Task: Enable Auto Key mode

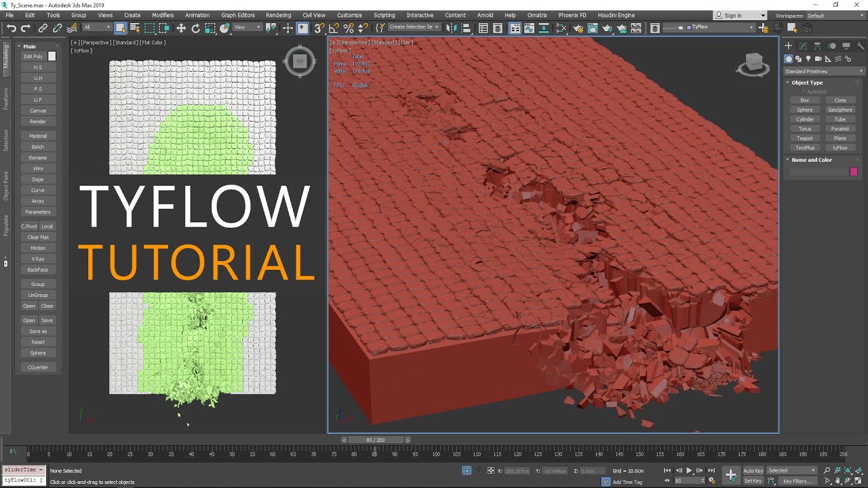Action: pyautogui.click(x=753, y=470)
